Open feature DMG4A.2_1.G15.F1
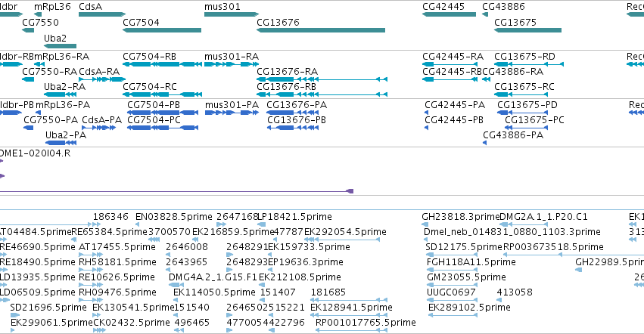The image size is (644, 334). tap(213, 277)
